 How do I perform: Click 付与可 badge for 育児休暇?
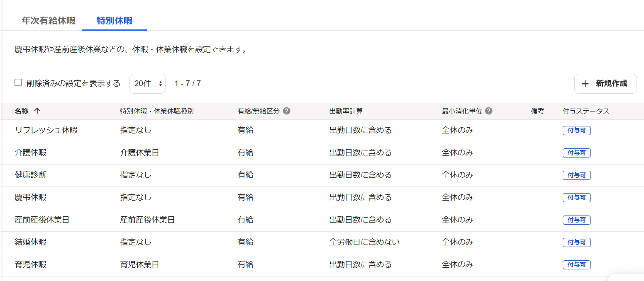point(577,265)
